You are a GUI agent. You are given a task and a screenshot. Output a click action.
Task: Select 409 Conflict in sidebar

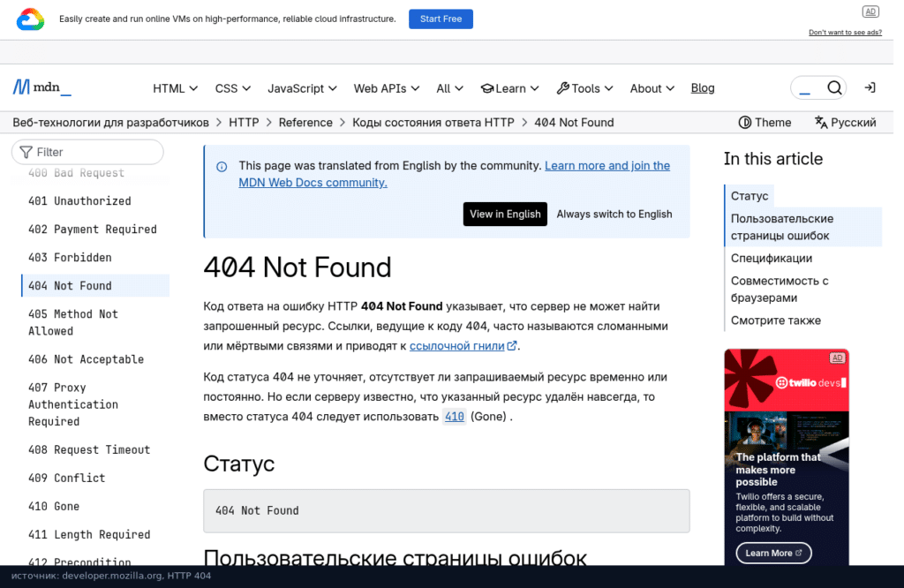66,478
